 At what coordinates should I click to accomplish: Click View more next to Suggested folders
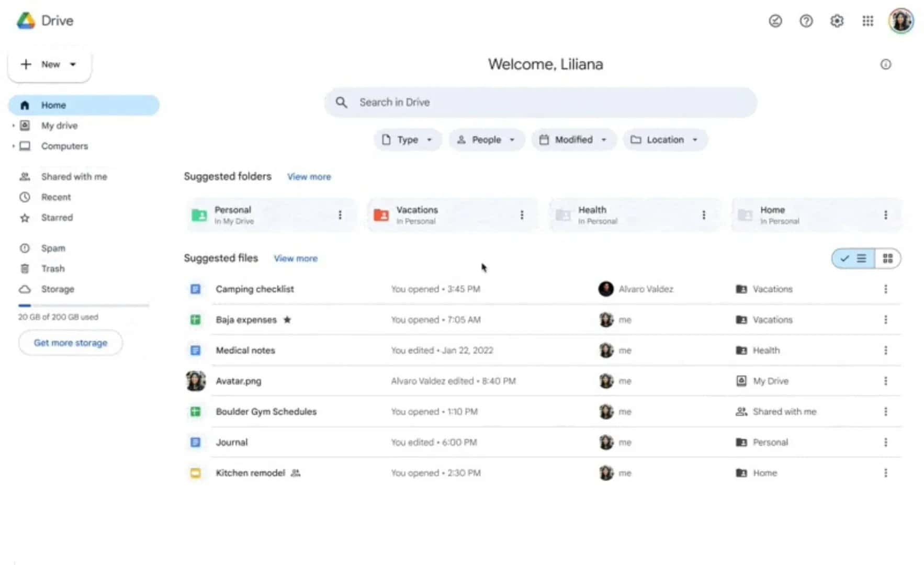[x=309, y=176]
